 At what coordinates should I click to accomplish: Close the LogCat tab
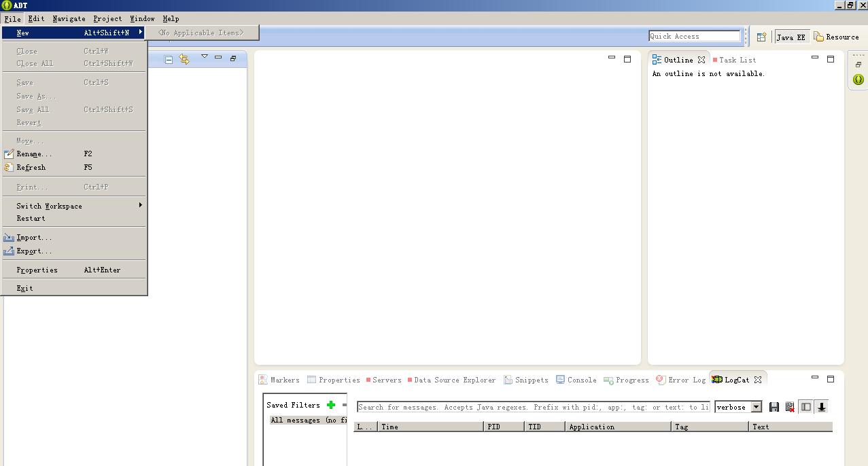click(x=758, y=380)
